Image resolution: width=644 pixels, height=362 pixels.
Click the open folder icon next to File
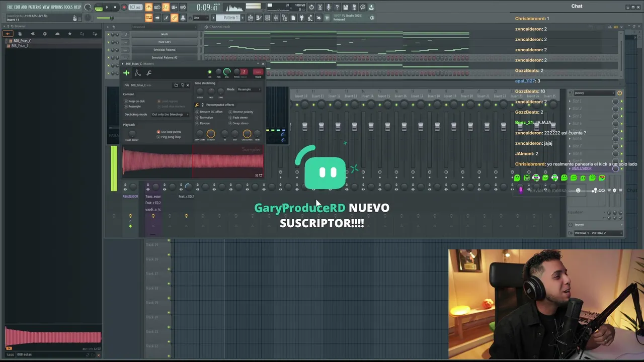tap(176, 85)
